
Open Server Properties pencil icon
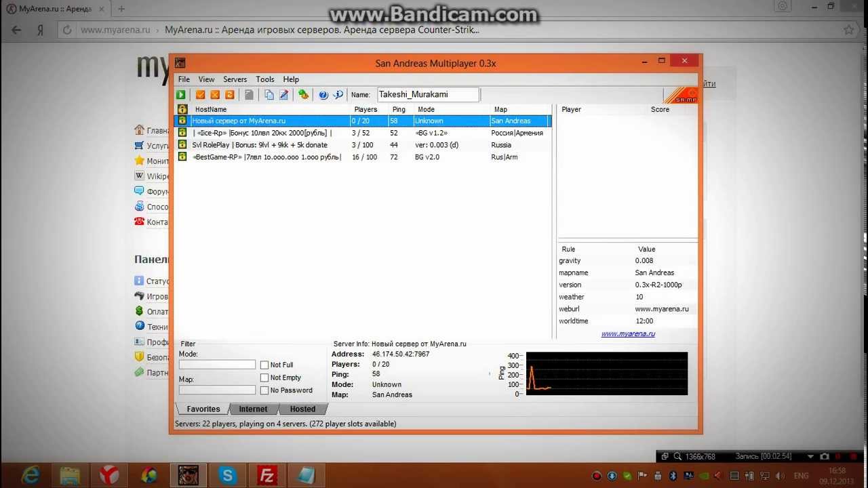pyautogui.click(x=284, y=95)
